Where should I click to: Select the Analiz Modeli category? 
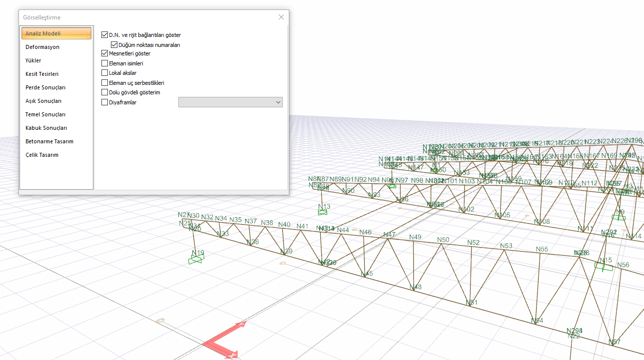pyautogui.click(x=56, y=33)
